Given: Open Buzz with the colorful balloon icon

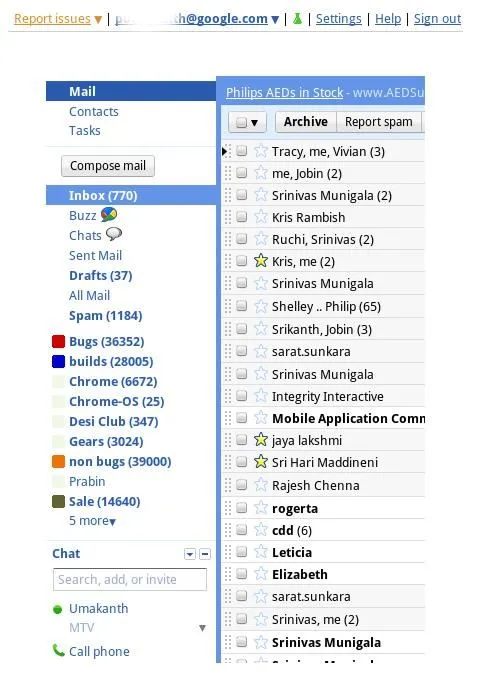Looking at the screenshot, I should click(109, 214).
